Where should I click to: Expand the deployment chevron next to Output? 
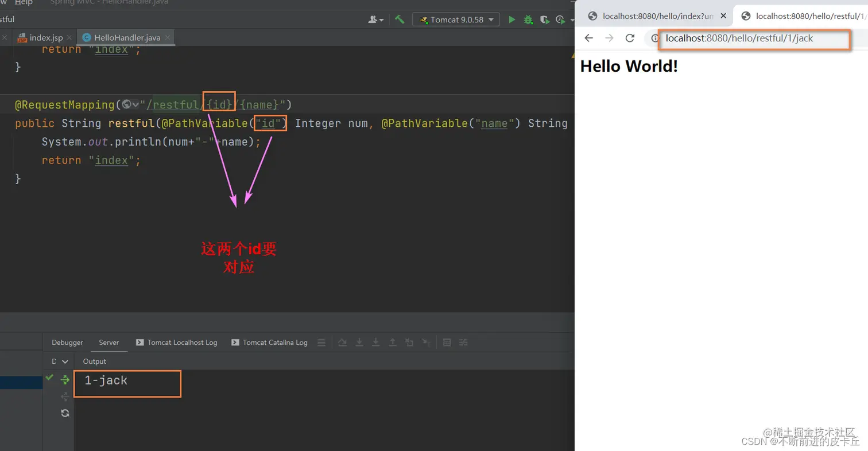tap(65, 361)
